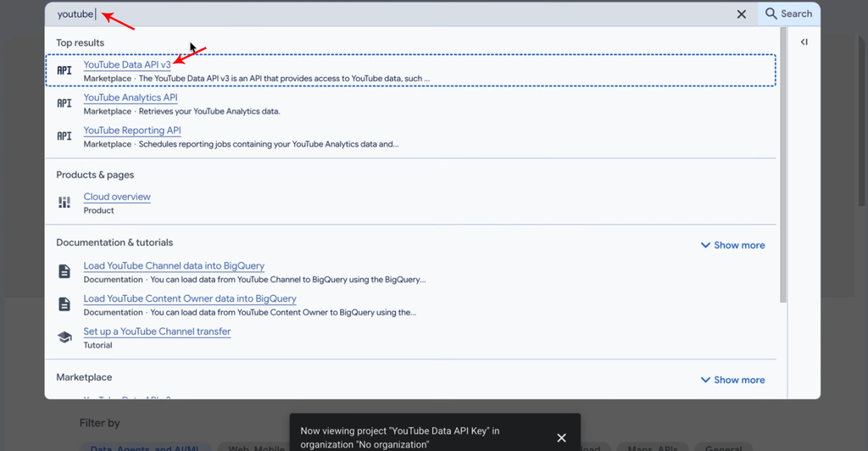This screenshot has width=868, height=451.
Task: Open Set up a YouTube Channel transfer
Action: (x=157, y=331)
